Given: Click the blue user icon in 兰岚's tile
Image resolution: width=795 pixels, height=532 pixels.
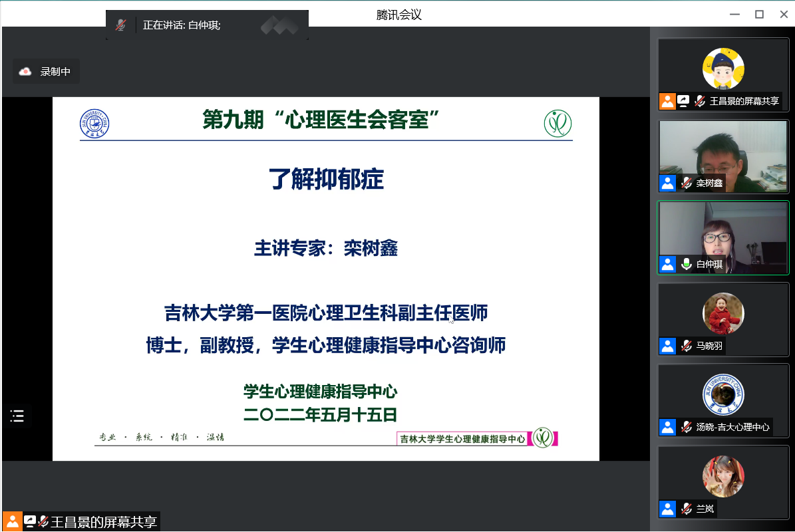Looking at the screenshot, I should pos(667,509).
